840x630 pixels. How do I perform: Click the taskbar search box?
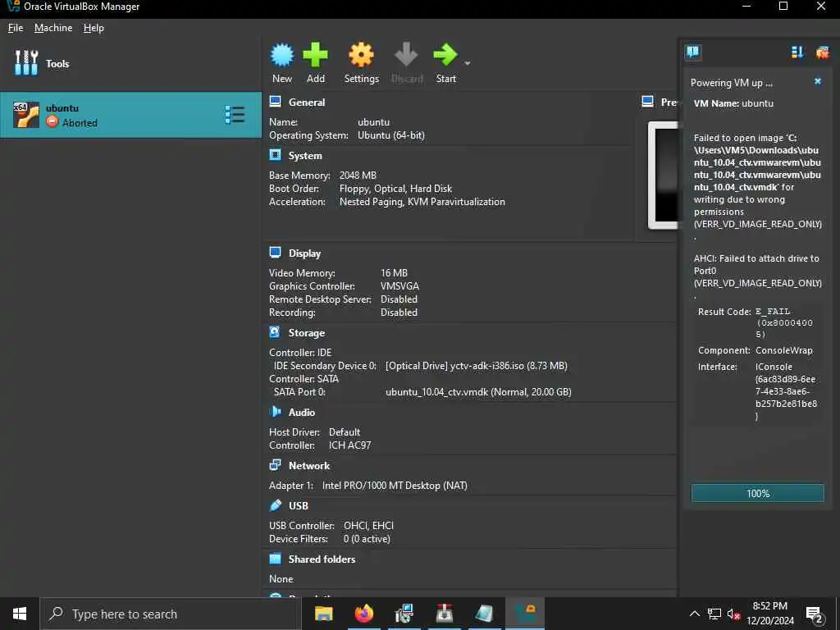pos(170,614)
